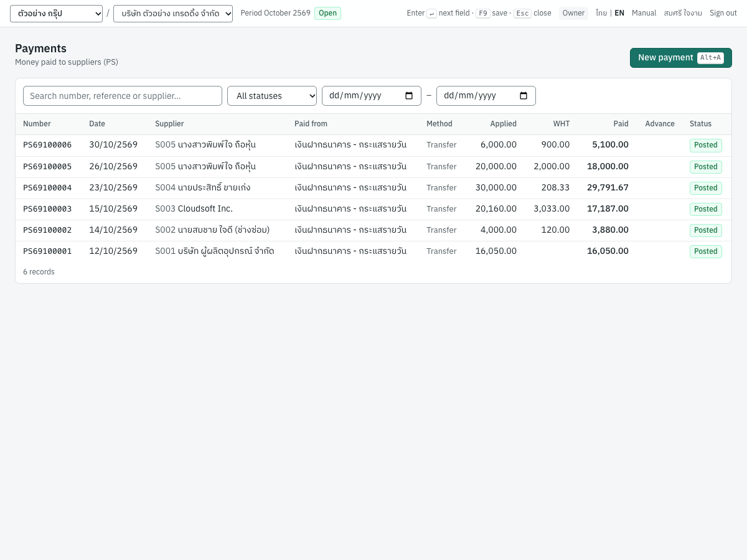Click the WHT column header
The width and height of the screenshot is (747, 560).
click(x=561, y=124)
